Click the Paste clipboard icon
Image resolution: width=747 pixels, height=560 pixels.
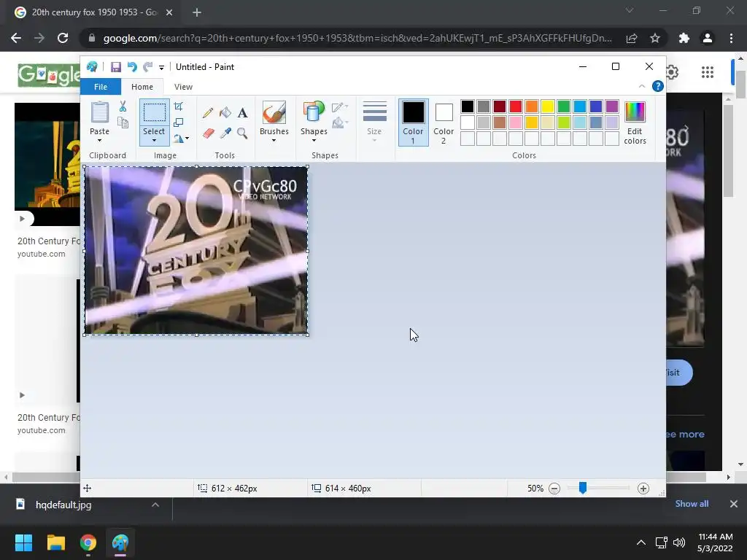tap(99, 113)
